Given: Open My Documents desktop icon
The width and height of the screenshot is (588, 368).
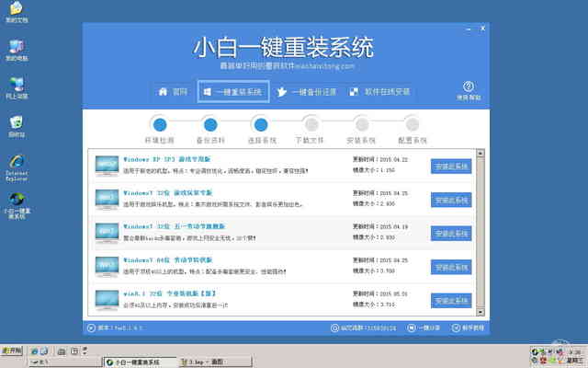Looking at the screenshot, I should tap(17, 12).
